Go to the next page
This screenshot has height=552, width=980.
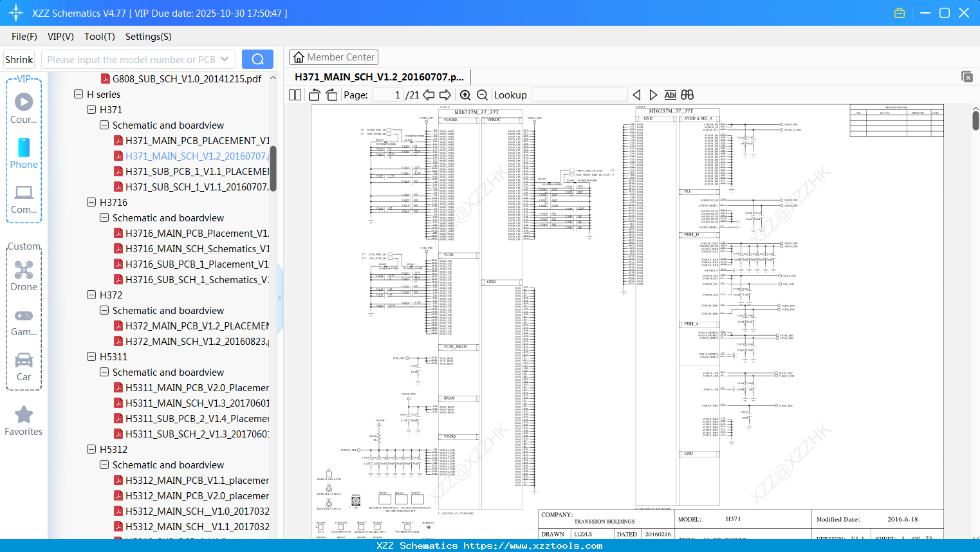tap(445, 95)
